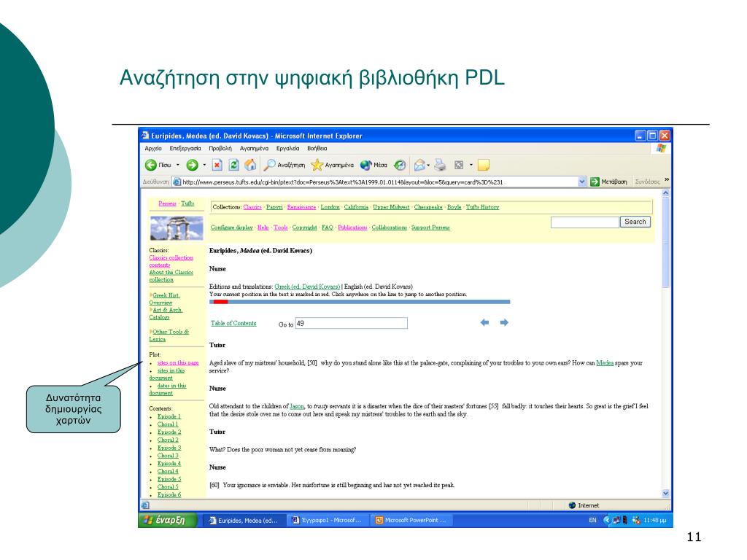Screen dimensions: 747x560
Task: Click the temple thumbnail image
Action: click(x=177, y=228)
